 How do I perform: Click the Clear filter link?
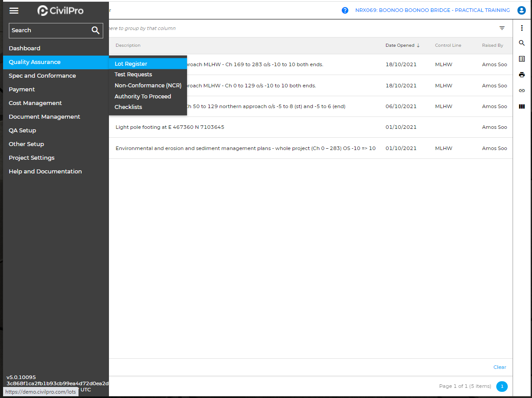500,367
